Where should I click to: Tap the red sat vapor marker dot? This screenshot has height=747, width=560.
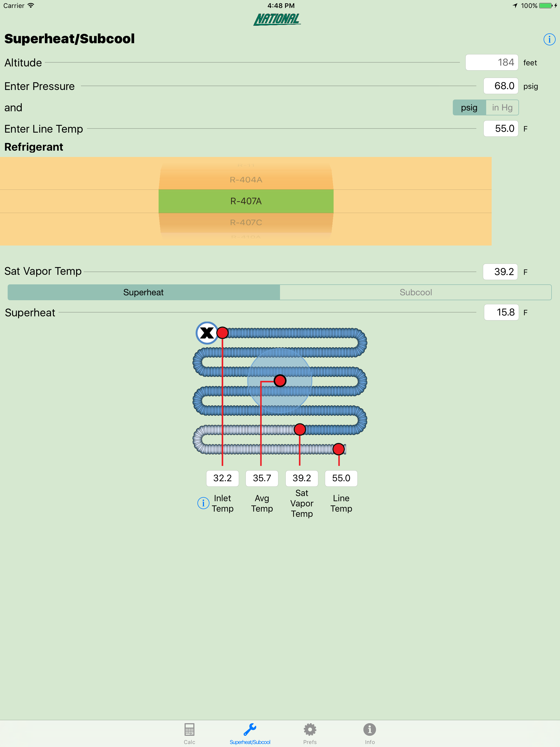click(x=300, y=429)
